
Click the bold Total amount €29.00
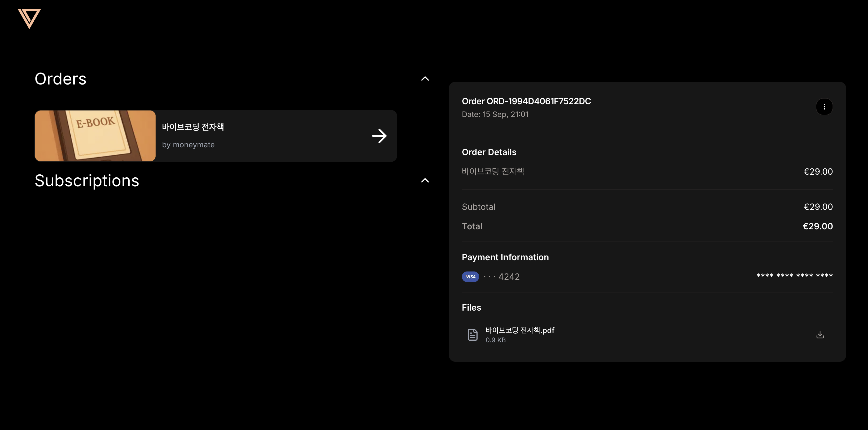(817, 226)
